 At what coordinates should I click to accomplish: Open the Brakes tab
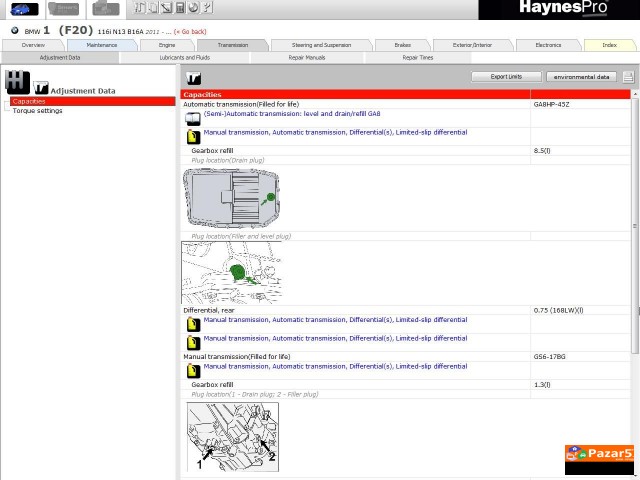[x=402, y=45]
